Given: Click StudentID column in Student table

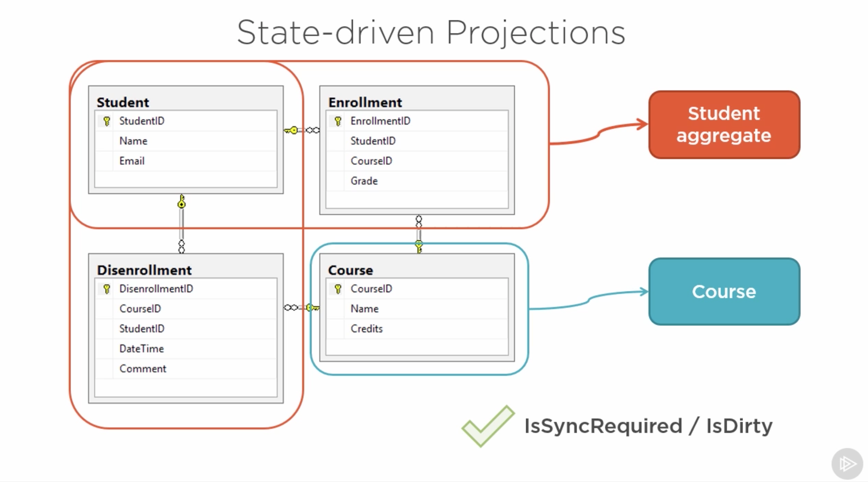Looking at the screenshot, I should coord(186,121).
